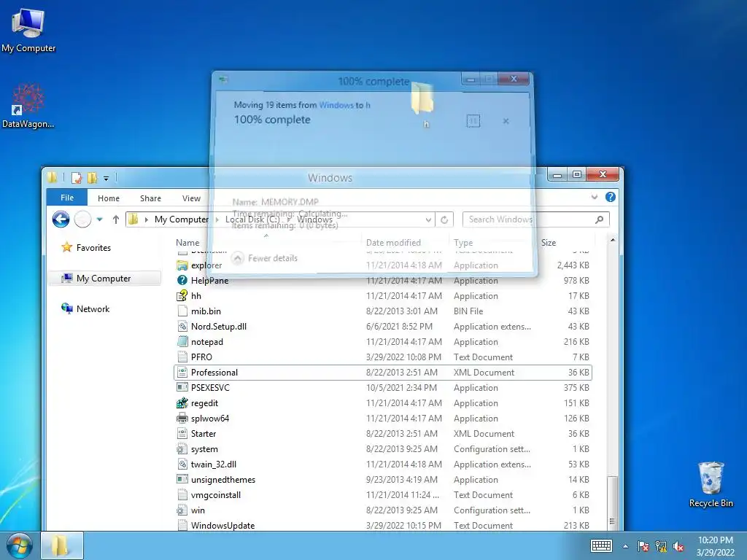Click the file list vertical scrollbar thumb
747x560 pixels.
click(x=613, y=502)
